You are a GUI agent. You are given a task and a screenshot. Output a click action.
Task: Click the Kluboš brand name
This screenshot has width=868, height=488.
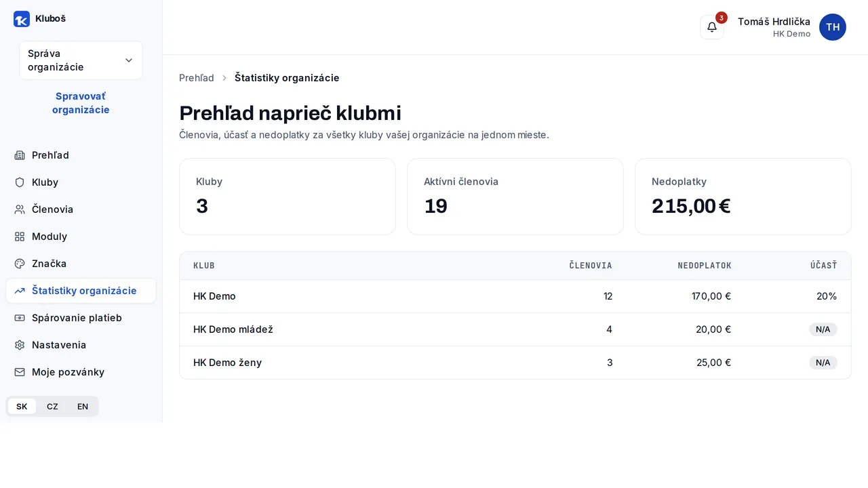[x=50, y=19]
